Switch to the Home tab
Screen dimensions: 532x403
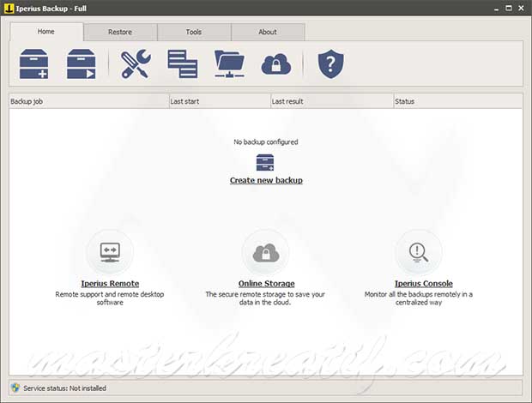click(46, 32)
